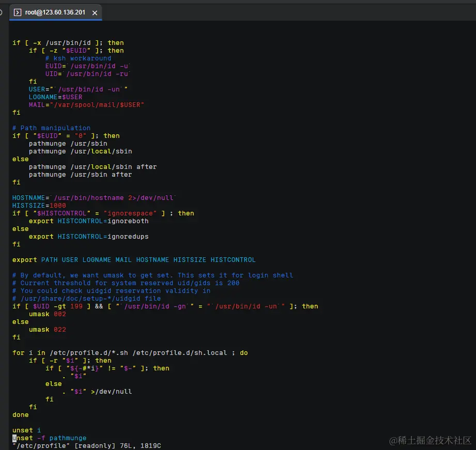Click 'export HISTCONTROL=ignoreboth' line

(x=89, y=221)
